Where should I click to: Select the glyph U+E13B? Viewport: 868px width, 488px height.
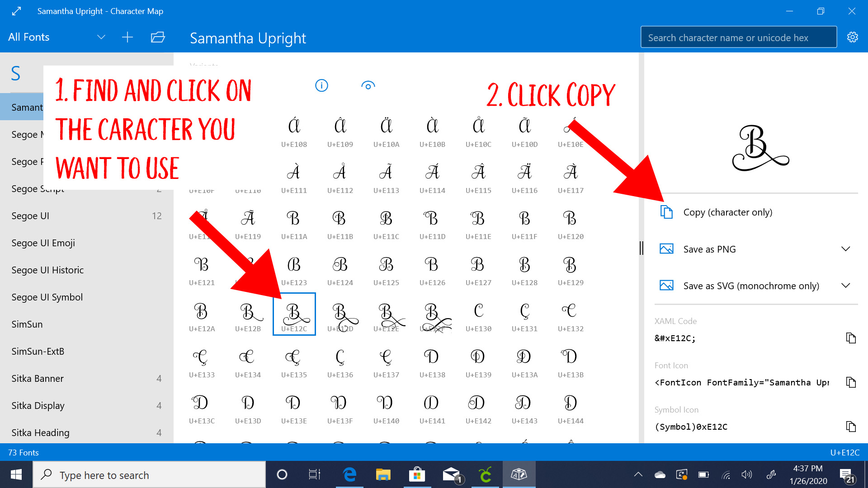tap(571, 360)
